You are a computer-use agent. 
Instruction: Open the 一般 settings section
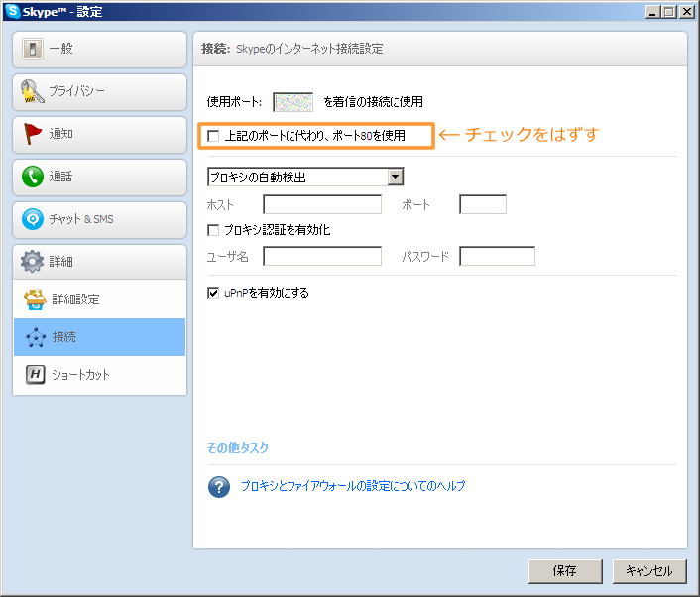pyautogui.click(x=99, y=50)
